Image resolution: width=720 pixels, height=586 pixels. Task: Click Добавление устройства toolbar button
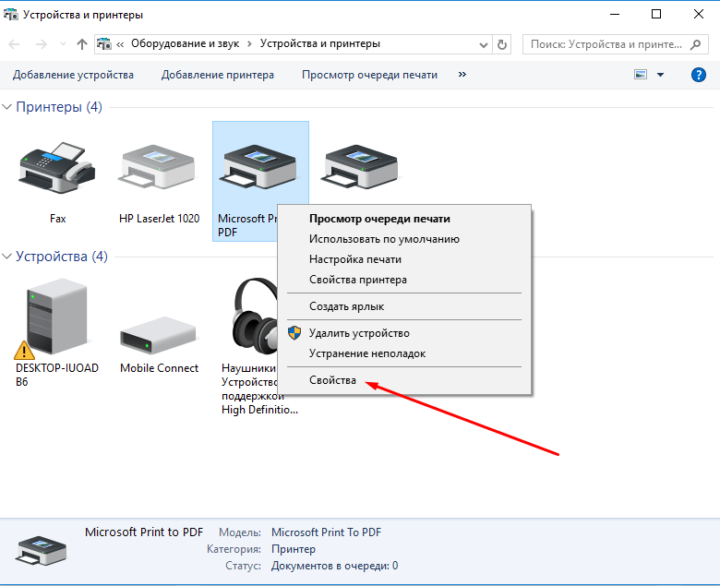click(73, 75)
